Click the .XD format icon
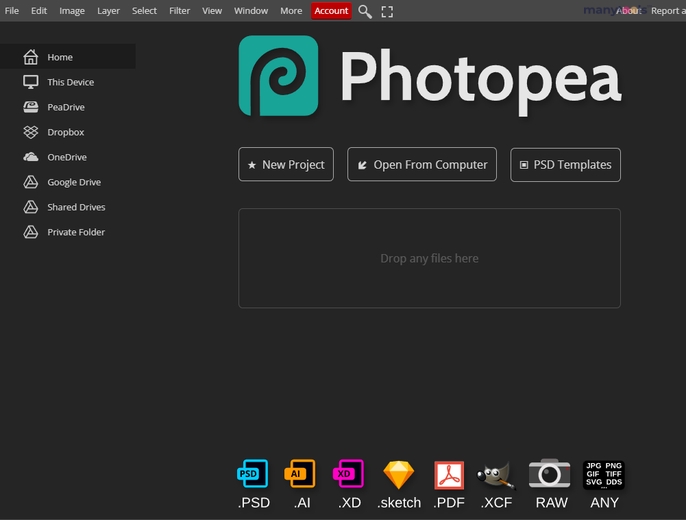Screen dimensions: 686x520 pyautogui.click(x=349, y=474)
